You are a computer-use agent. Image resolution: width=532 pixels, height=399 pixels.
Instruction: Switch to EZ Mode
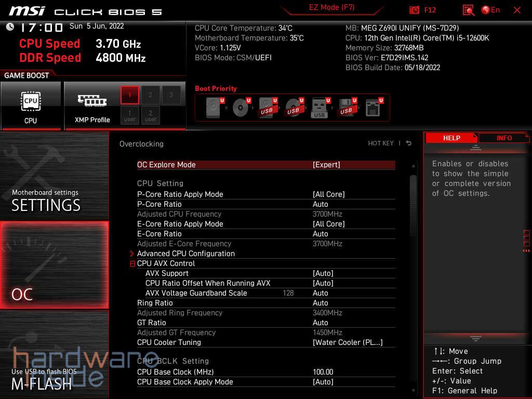(x=331, y=8)
